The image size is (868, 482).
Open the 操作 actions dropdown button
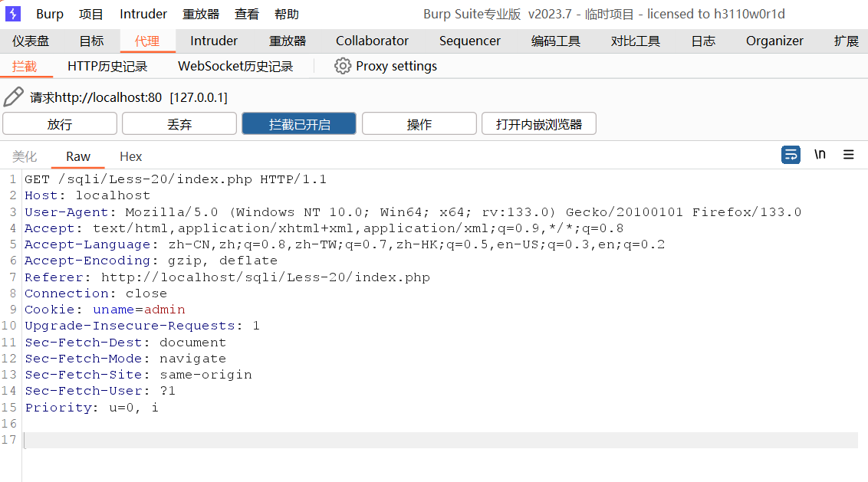pos(419,123)
